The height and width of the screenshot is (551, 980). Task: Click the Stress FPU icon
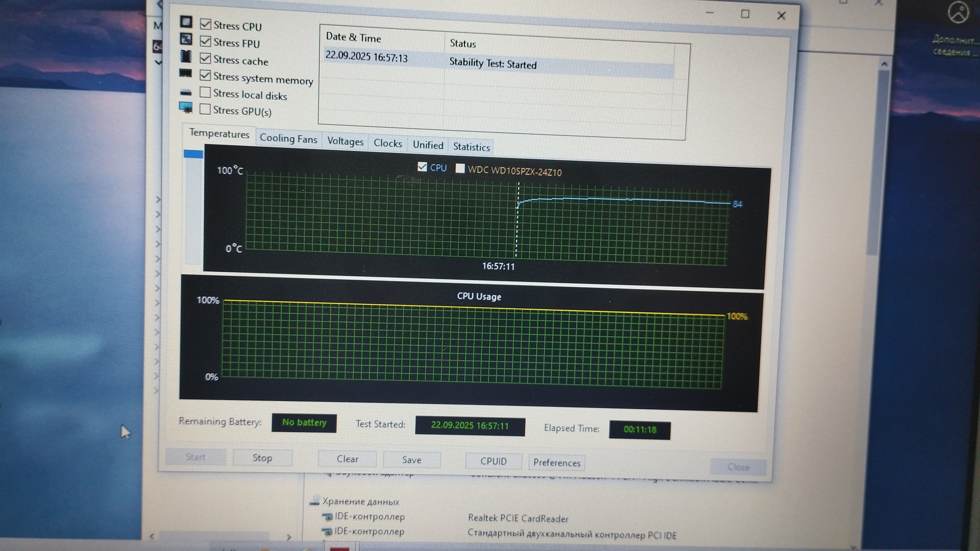(186, 39)
